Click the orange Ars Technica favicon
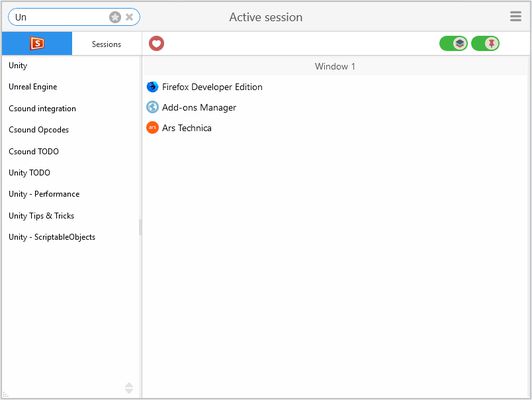This screenshot has height=400, width=532. pos(152,128)
